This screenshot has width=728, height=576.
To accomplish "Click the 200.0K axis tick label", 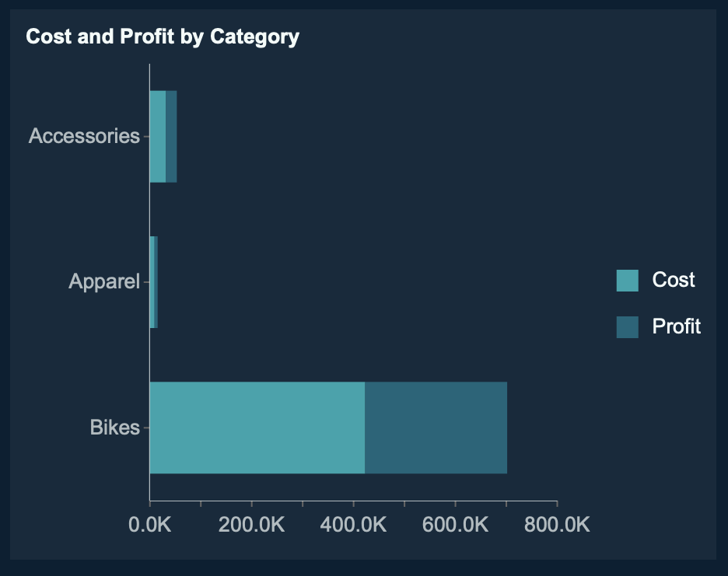I will point(251,525).
